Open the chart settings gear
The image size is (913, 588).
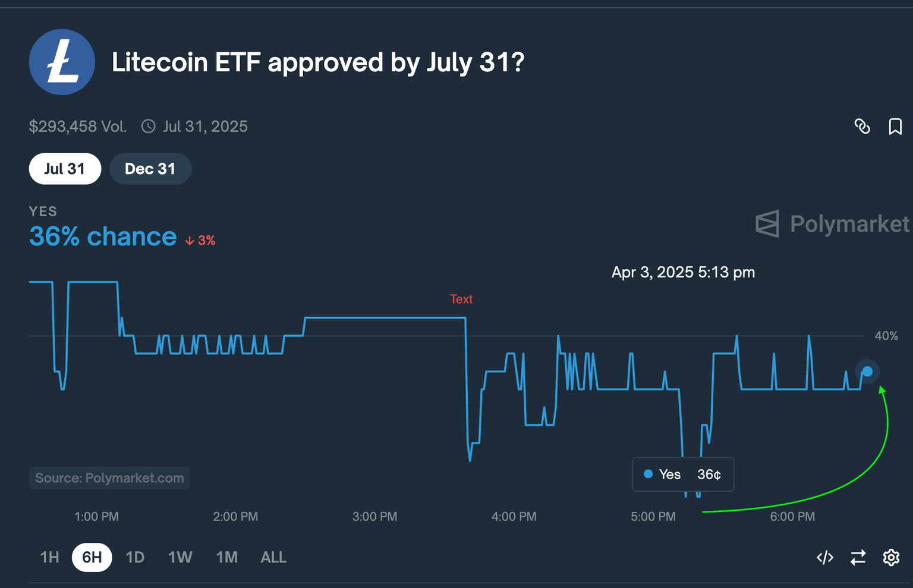coord(891,557)
